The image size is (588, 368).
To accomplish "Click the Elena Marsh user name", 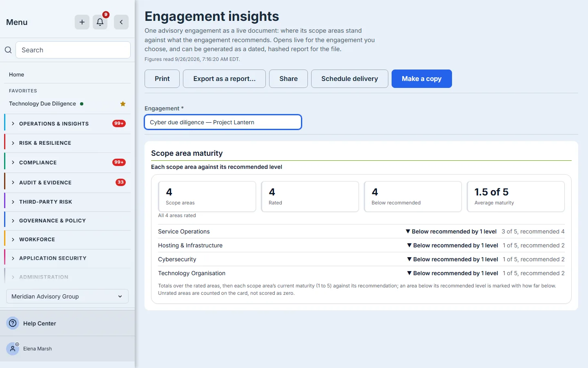I will pos(38,349).
